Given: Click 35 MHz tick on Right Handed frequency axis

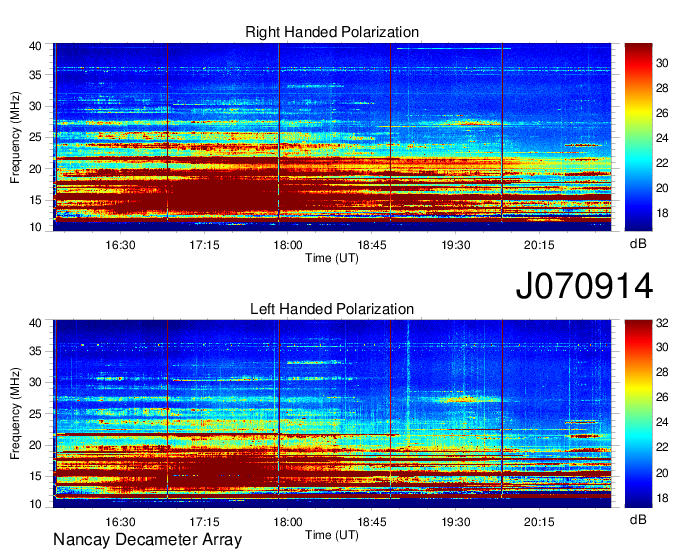Looking at the screenshot, I should point(35,75).
